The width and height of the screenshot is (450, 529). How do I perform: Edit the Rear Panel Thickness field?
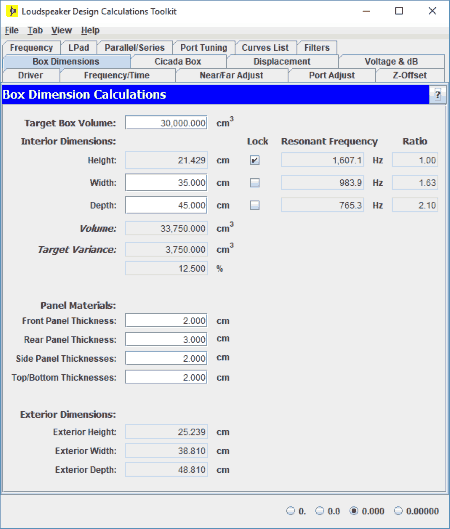pyautogui.click(x=166, y=339)
